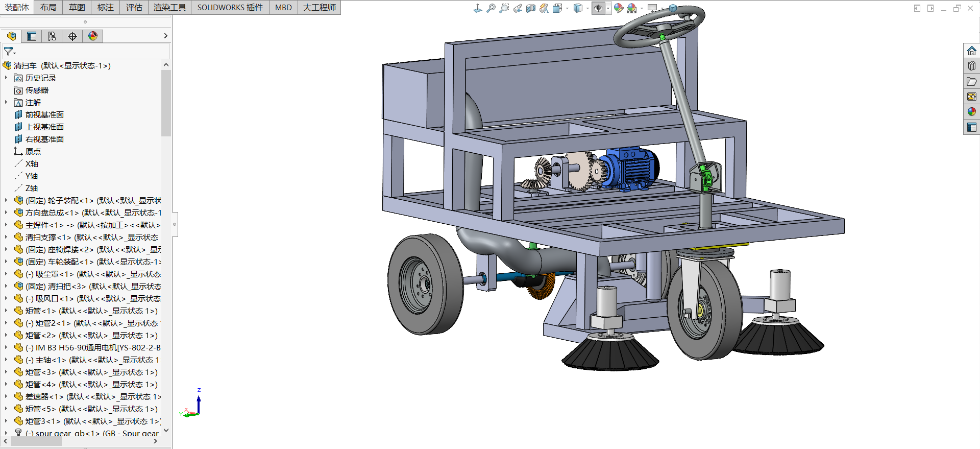980x449 pixels.
Task: Open the PropertyManager tab
Action: pos(32,36)
